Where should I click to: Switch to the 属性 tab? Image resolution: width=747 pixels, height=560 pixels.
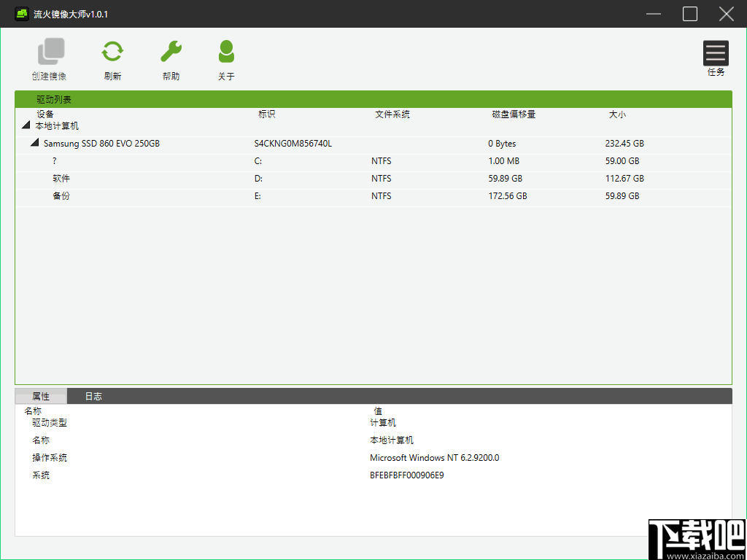pyautogui.click(x=41, y=396)
